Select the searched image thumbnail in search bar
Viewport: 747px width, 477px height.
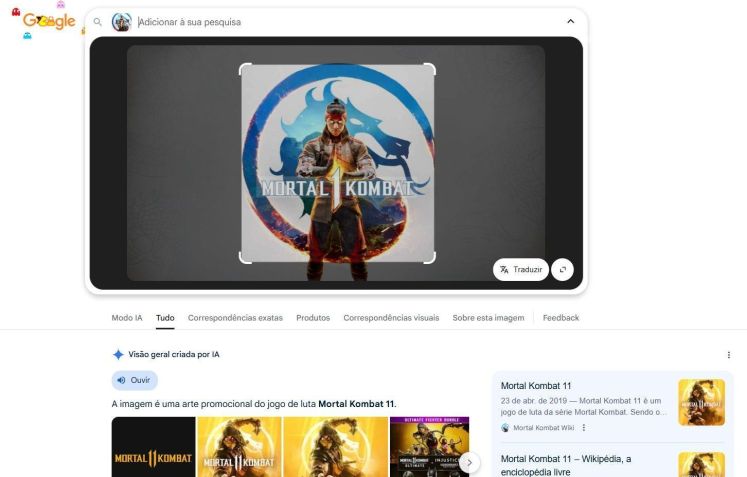(121, 22)
